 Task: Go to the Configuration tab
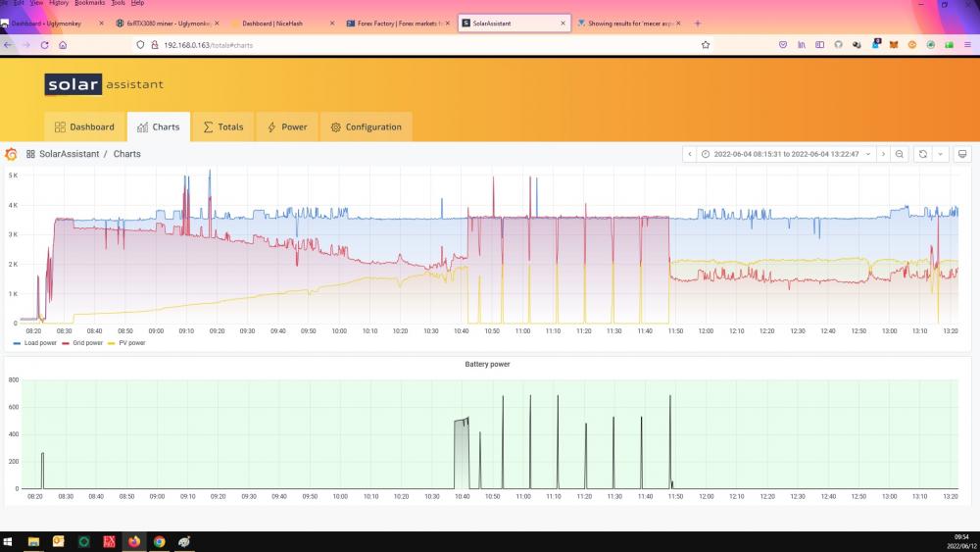366,126
